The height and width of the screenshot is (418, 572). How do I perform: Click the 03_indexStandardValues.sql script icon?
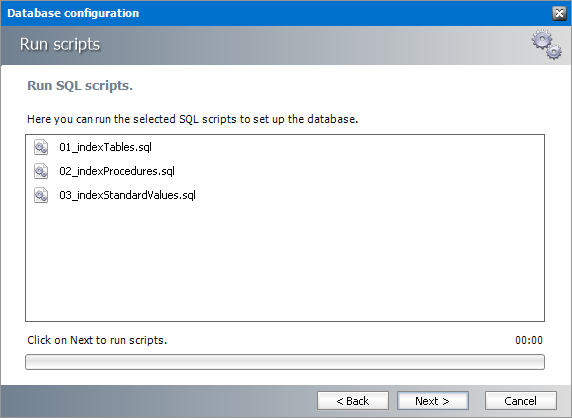click(41, 196)
